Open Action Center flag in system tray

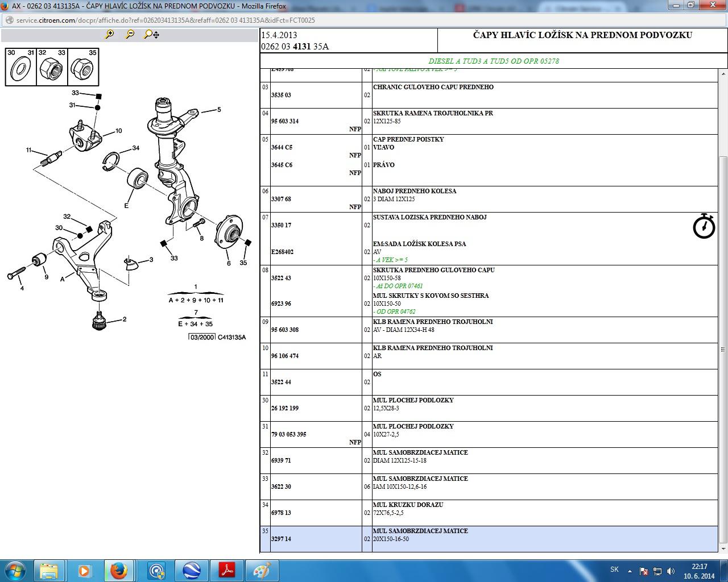click(644, 571)
